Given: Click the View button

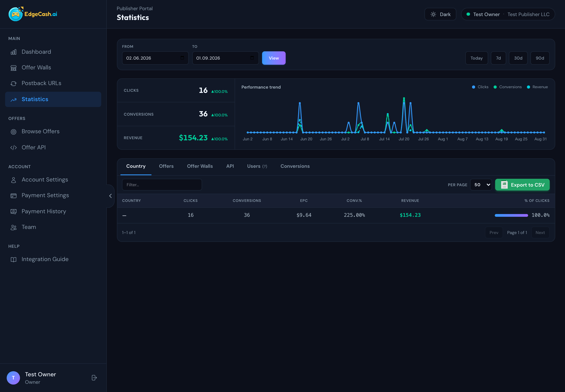Looking at the screenshot, I should (x=274, y=58).
